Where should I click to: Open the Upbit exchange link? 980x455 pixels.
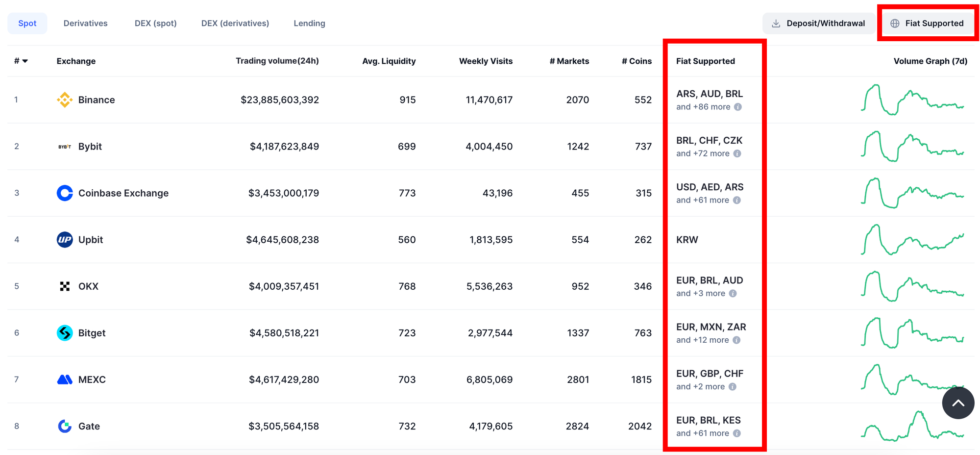point(91,240)
